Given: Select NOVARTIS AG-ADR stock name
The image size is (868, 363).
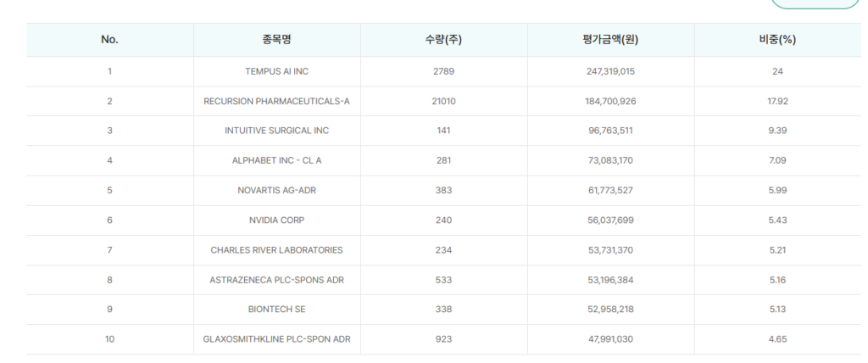Looking at the screenshot, I should point(277,191).
